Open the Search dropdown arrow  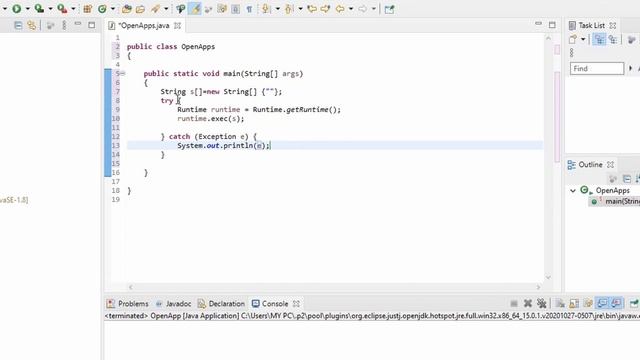click(x=166, y=9)
